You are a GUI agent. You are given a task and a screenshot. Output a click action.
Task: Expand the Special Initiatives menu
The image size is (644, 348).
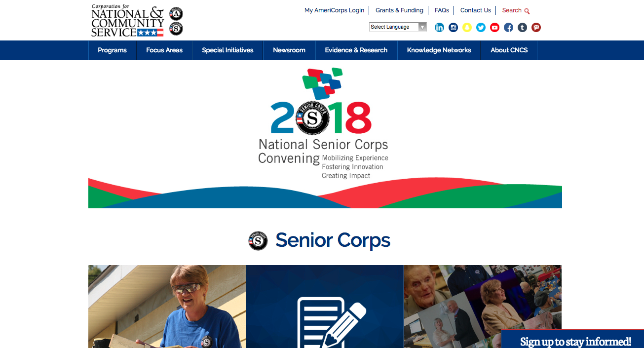pos(227,50)
